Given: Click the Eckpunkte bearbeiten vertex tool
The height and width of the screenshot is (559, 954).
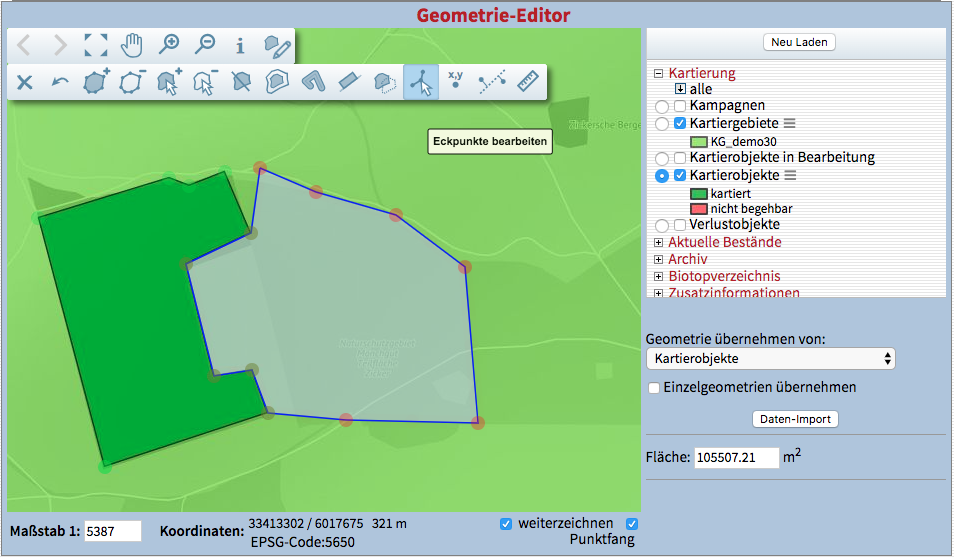Looking at the screenshot, I should (422, 82).
